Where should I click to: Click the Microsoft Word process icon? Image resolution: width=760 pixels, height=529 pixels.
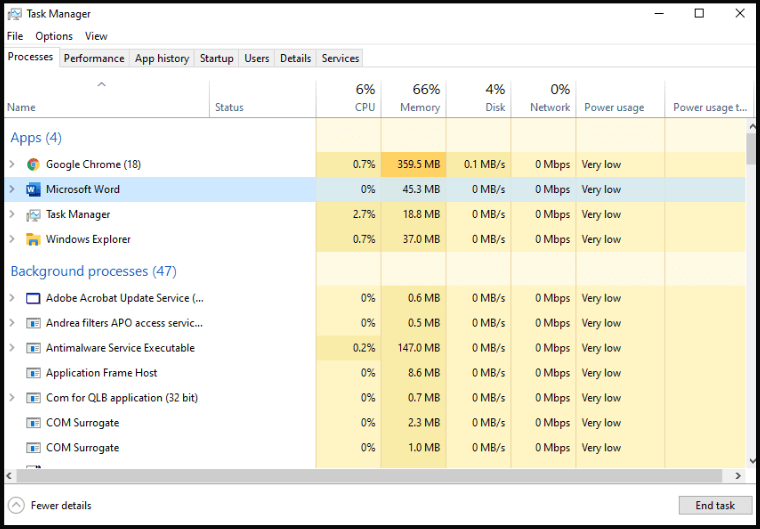(x=33, y=189)
